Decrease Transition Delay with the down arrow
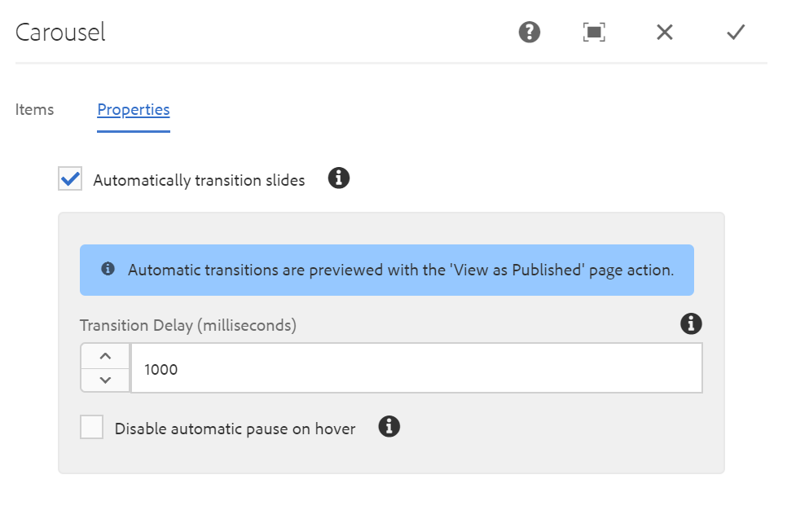The width and height of the screenshot is (787, 532). tap(105, 380)
